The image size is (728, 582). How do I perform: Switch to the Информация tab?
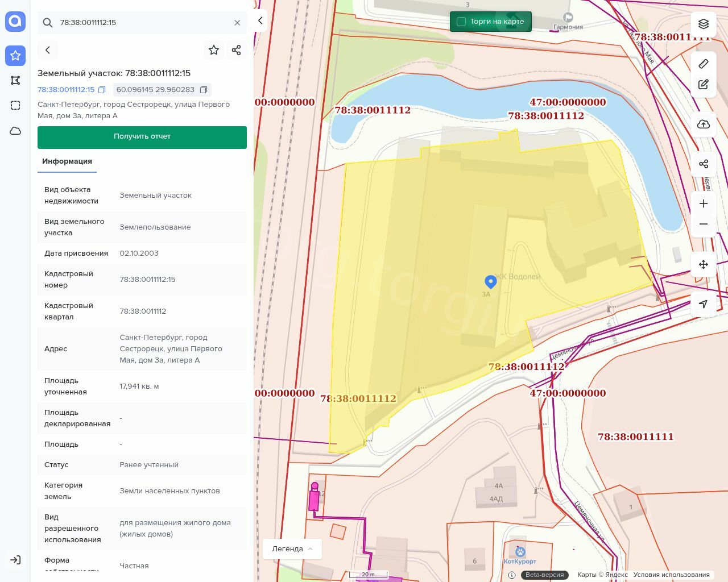pyautogui.click(x=67, y=161)
